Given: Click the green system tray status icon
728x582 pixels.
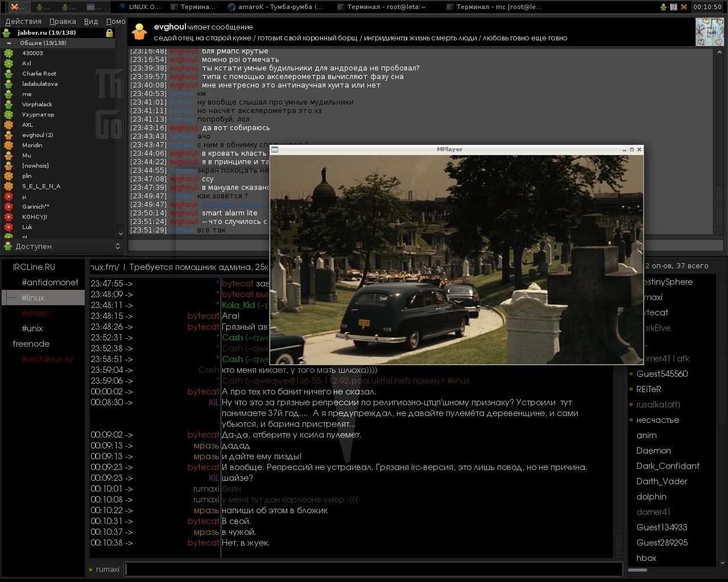Looking at the screenshot, I should click(x=663, y=7).
